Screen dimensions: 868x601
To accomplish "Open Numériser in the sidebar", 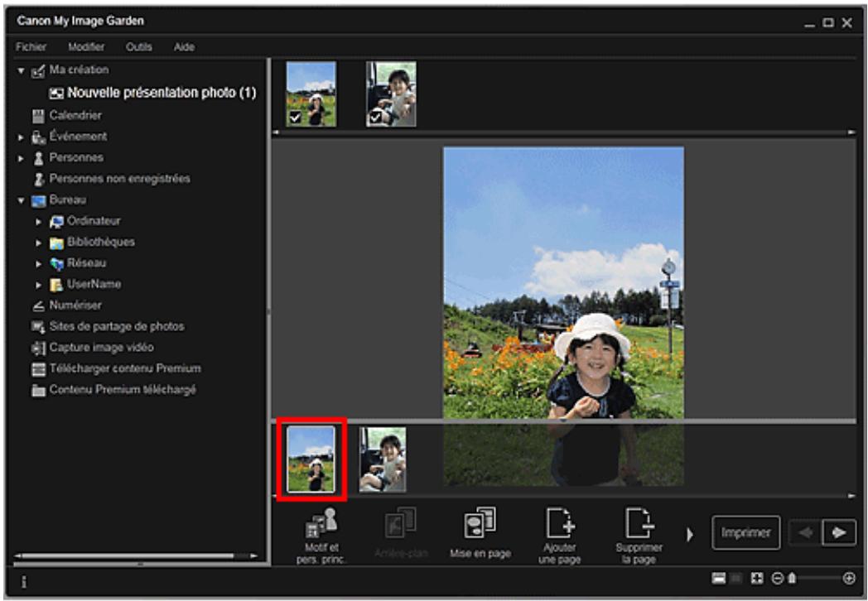I will pos(74,305).
